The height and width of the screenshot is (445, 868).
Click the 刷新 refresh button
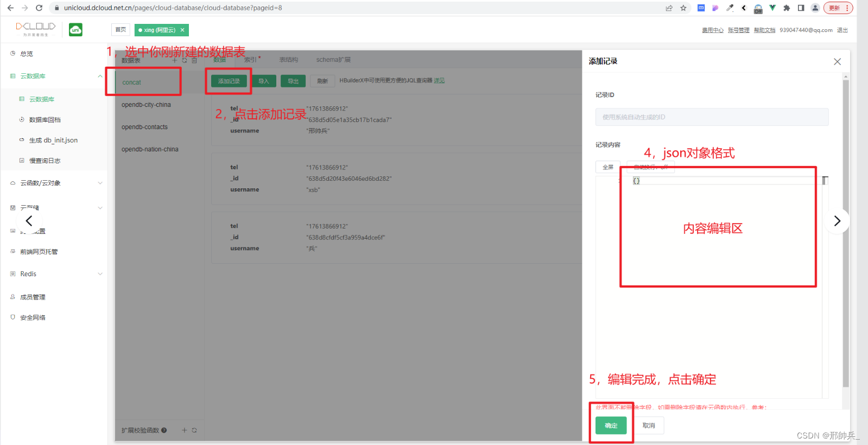[322, 81]
